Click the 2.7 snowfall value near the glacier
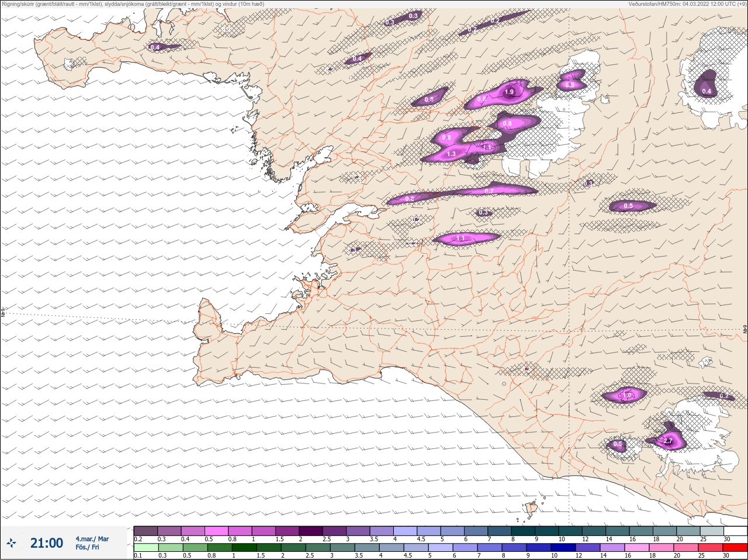 (x=669, y=441)
